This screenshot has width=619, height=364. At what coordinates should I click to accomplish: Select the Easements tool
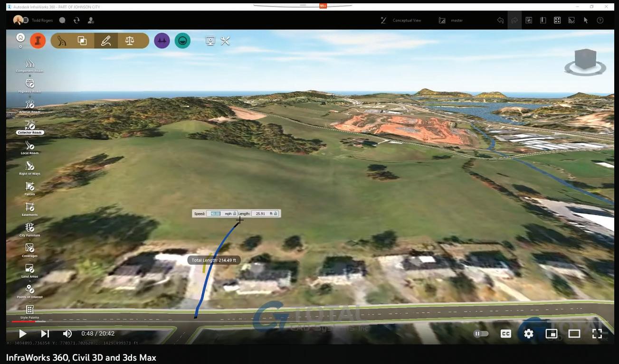click(30, 209)
